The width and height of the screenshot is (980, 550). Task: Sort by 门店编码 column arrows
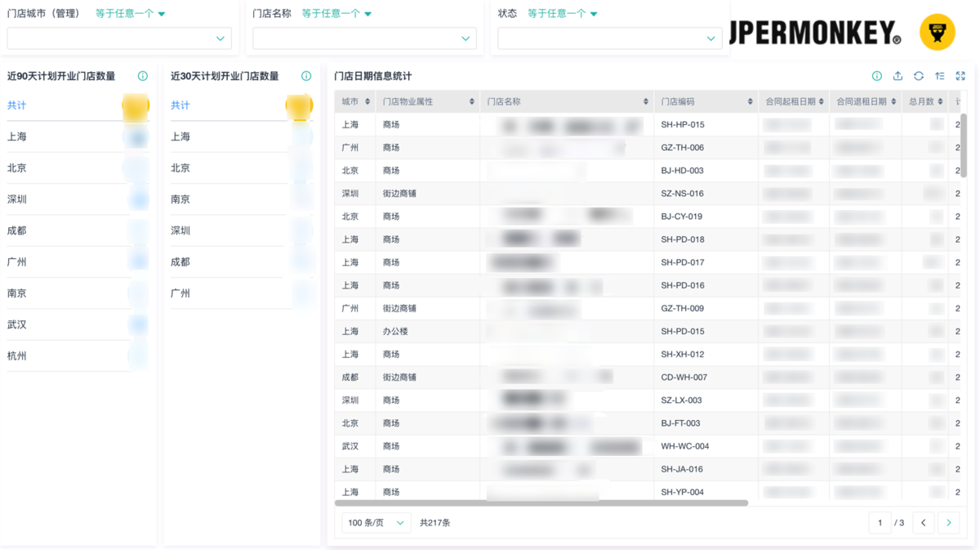(x=750, y=102)
